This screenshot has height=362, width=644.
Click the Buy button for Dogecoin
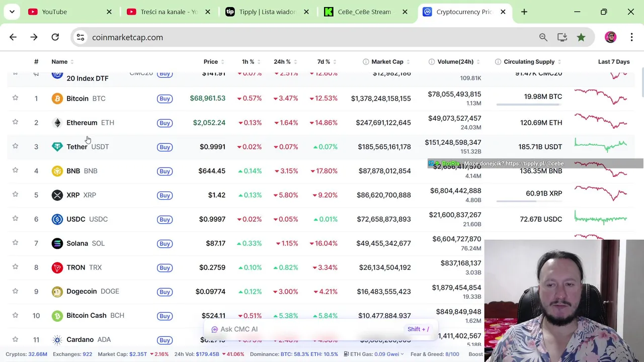pos(165,292)
